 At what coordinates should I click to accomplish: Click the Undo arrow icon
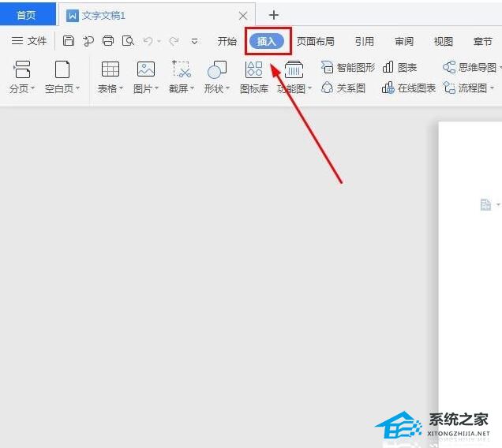[x=148, y=41]
